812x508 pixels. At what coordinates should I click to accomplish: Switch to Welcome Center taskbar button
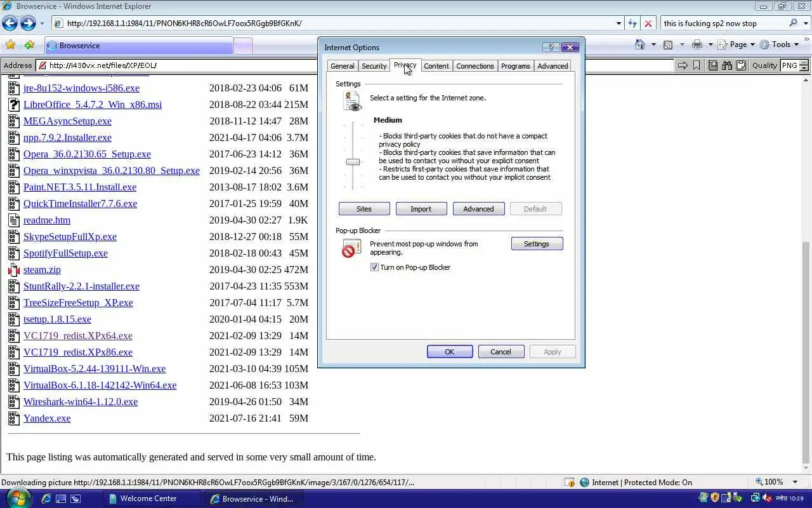[152, 498]
